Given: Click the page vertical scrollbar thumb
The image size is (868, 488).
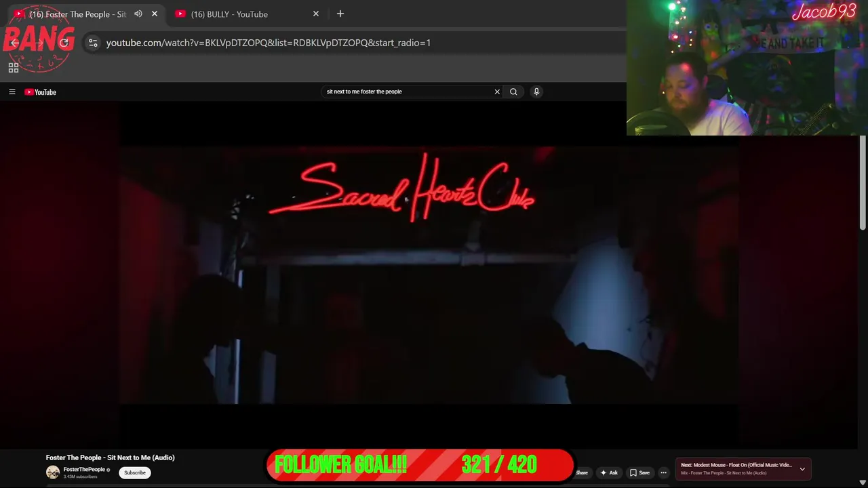Looking at the screenshot, I should [x=863, y=183].
